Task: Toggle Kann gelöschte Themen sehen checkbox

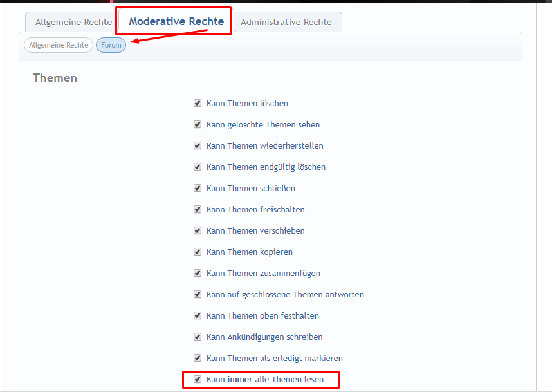Action: pos(198,124)
